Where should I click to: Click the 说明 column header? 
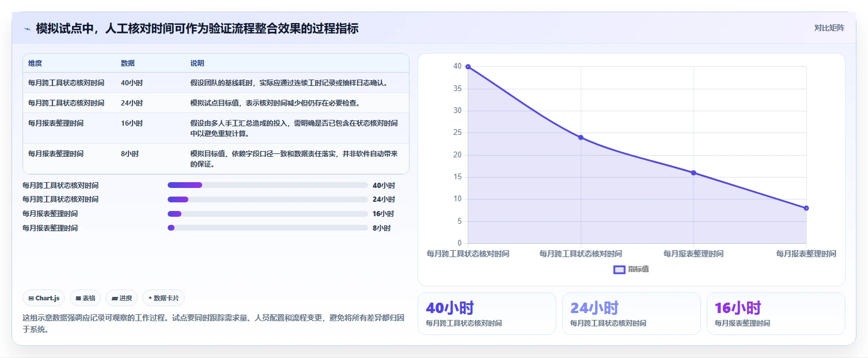(x=198, y=63)
